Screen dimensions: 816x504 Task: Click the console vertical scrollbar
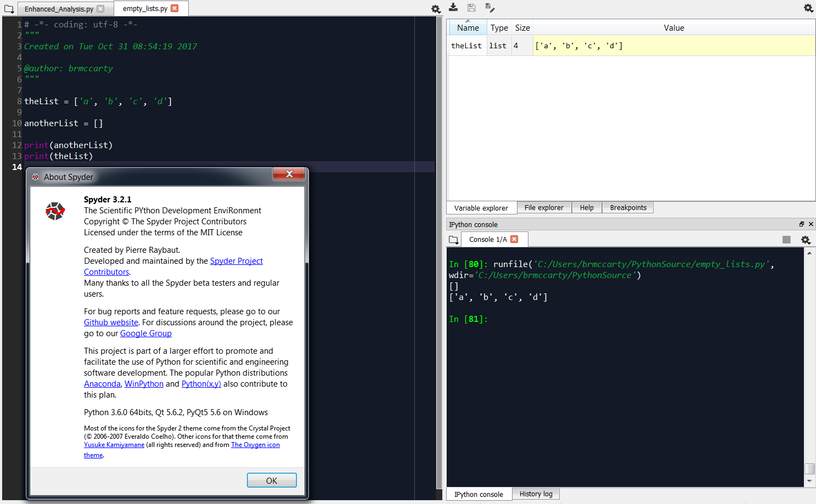tap(810, 469)
